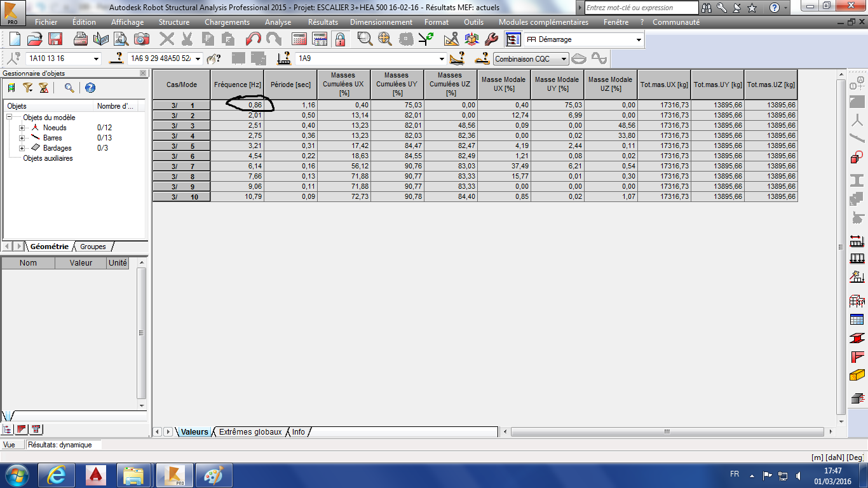
Task: Create a new project file
Action: [x=15, y=39]
